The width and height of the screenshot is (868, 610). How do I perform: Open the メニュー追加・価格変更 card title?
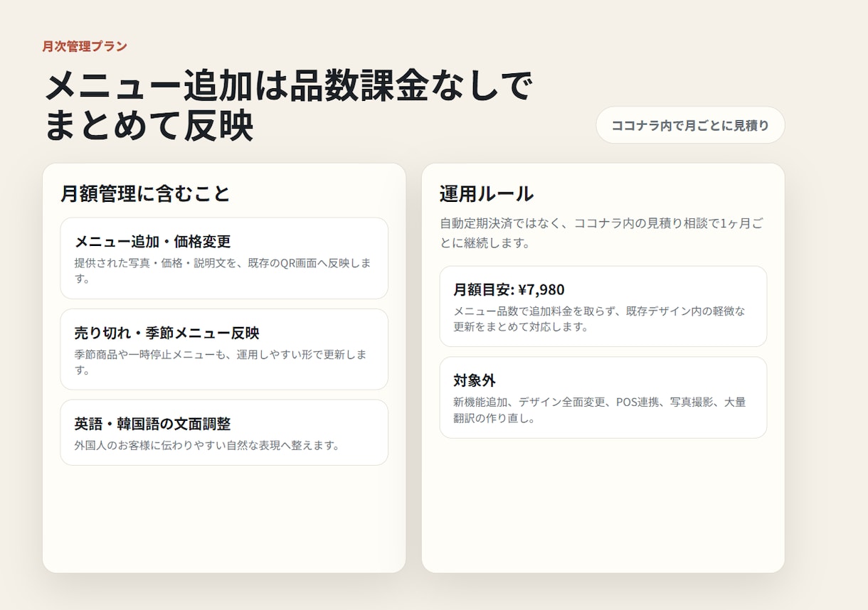coord(152,241)
